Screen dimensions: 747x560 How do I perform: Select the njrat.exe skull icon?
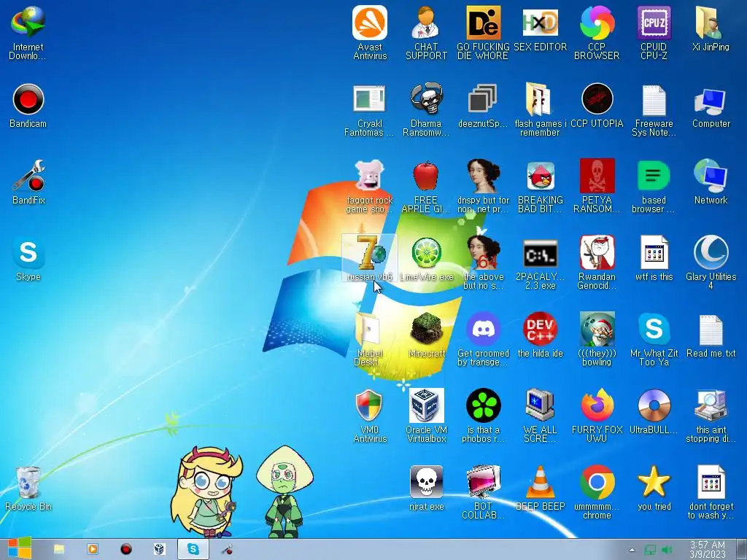point(426,489)
